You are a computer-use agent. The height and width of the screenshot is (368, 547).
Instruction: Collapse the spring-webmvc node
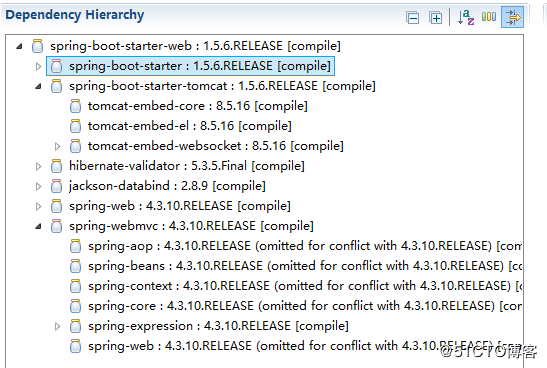pos(38,226)
